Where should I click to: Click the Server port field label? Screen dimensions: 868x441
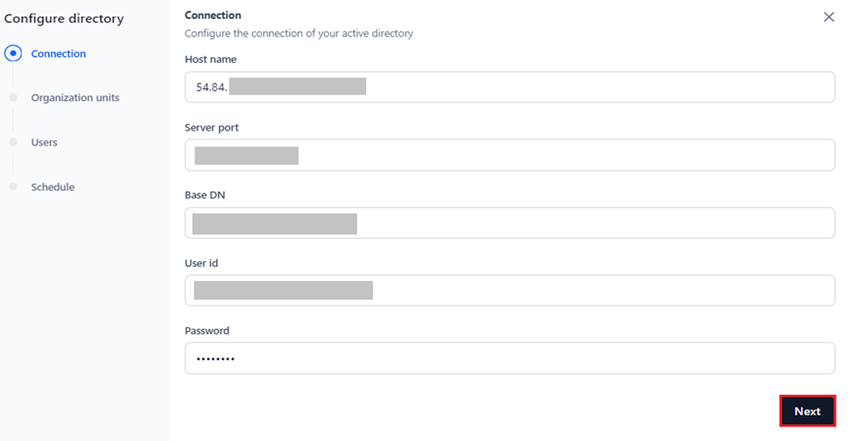tap(211, 128)
